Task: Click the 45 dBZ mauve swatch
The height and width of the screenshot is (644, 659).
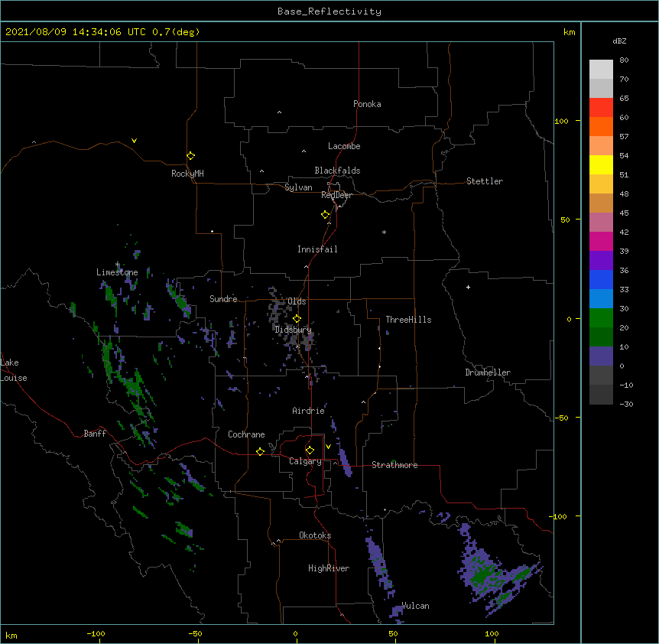Action: (x=601, y=222)
